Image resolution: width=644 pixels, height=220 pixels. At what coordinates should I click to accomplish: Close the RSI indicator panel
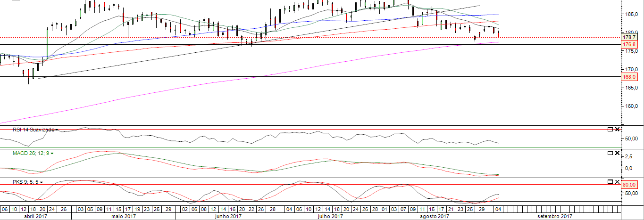[x=617, y=129]
